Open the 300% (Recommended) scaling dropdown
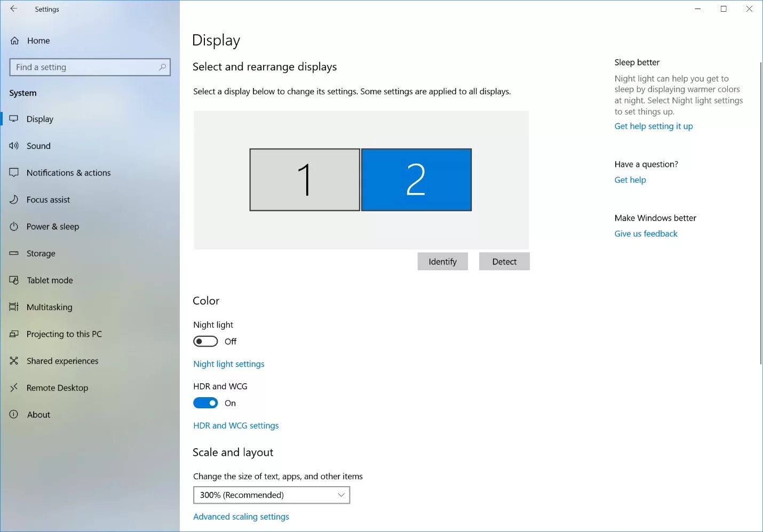The image size is (763, 532). click(272, 495)
